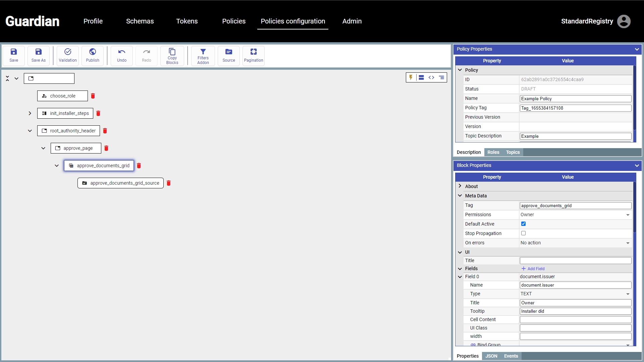Enable the Stop Propagation checkbox

pos(523,233)
